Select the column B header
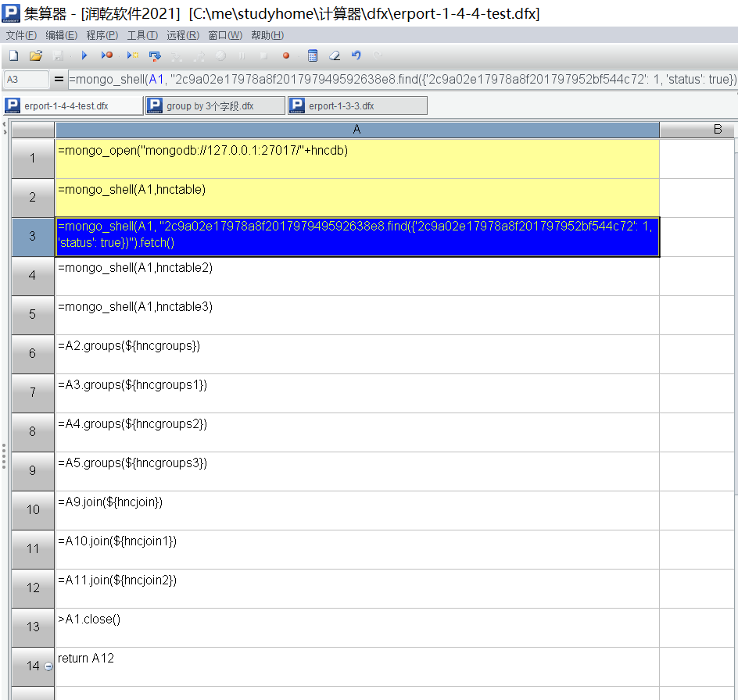The height and width of the screenshot is (700, 738). (x=698, y=130)
